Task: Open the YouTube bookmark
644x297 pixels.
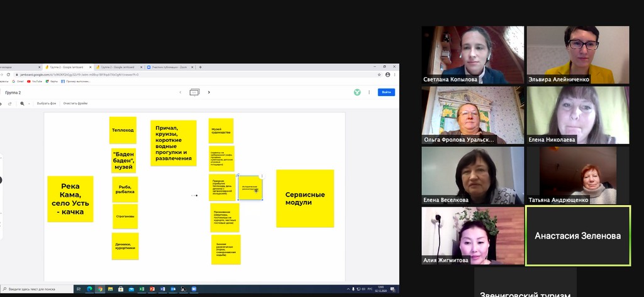Action: [35, 81]
